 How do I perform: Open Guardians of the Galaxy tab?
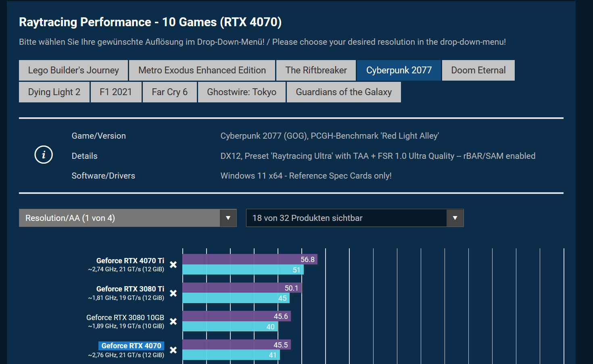(344, 92)
